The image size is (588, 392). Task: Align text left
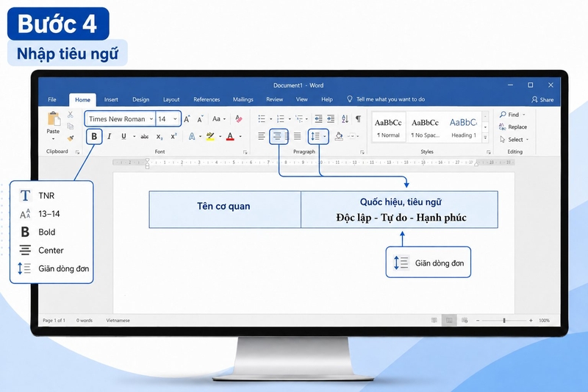point(262,136)
